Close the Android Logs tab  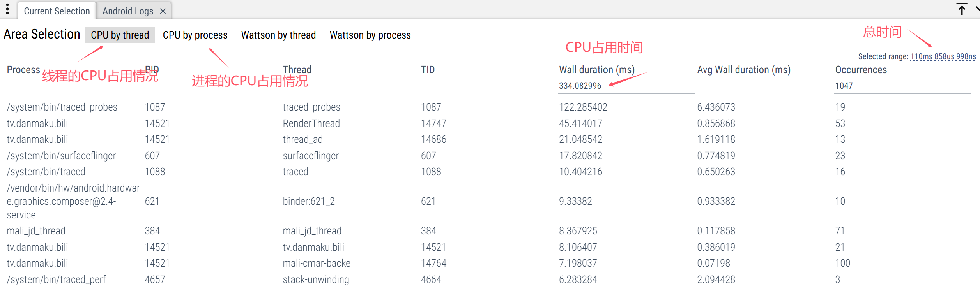pyautogui.click(x=163, y=11)
